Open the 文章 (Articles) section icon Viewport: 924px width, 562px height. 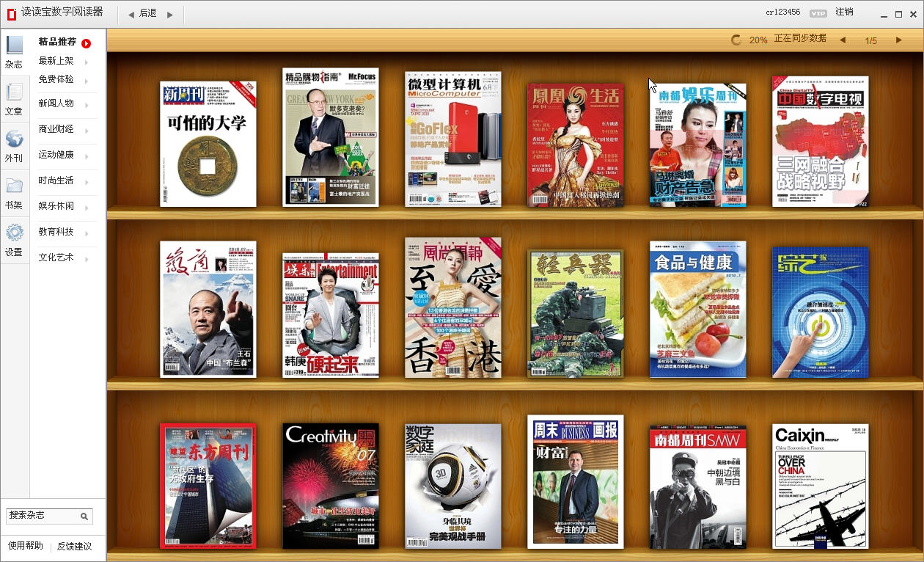[15, 92]
